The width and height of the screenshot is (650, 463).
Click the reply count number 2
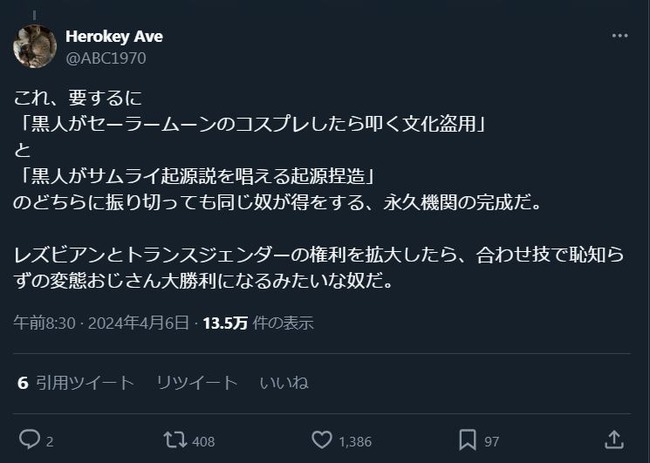50,441
